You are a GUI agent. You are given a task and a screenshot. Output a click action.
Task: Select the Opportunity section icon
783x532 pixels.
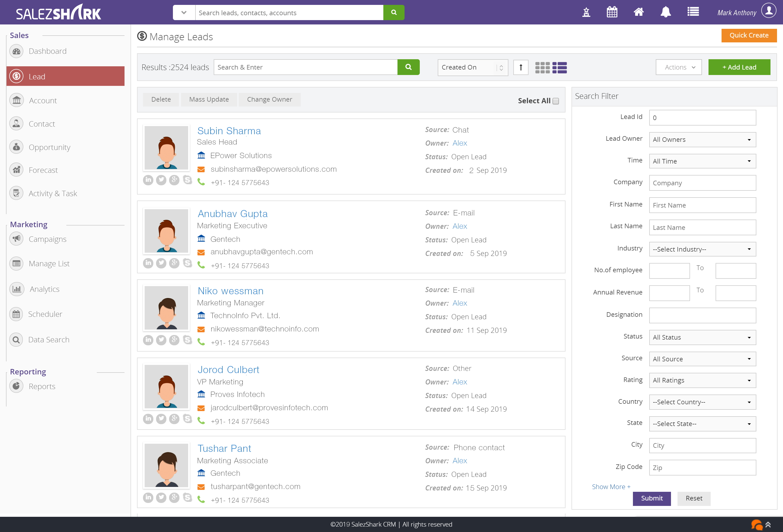pyautogui.click(x=16, y=147)
